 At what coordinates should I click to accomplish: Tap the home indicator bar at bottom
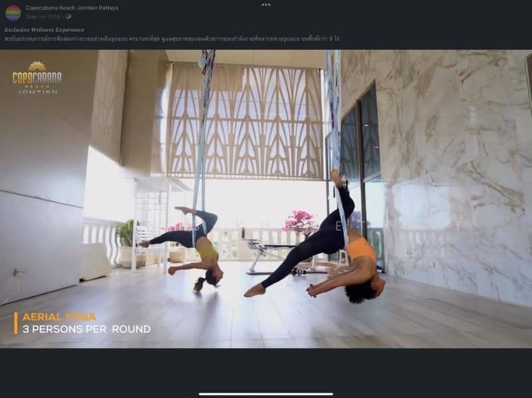pyautogui.click(x=266, y=394)
